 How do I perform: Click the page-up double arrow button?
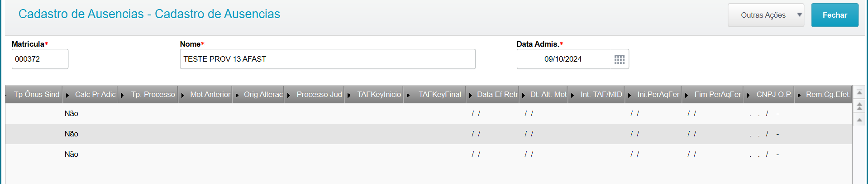pos(859,107)
